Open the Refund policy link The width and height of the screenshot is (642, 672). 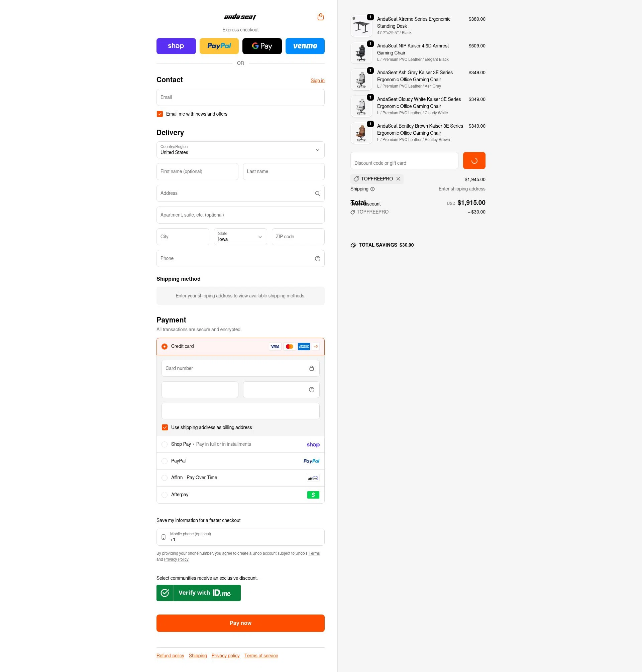coord(170,656)
